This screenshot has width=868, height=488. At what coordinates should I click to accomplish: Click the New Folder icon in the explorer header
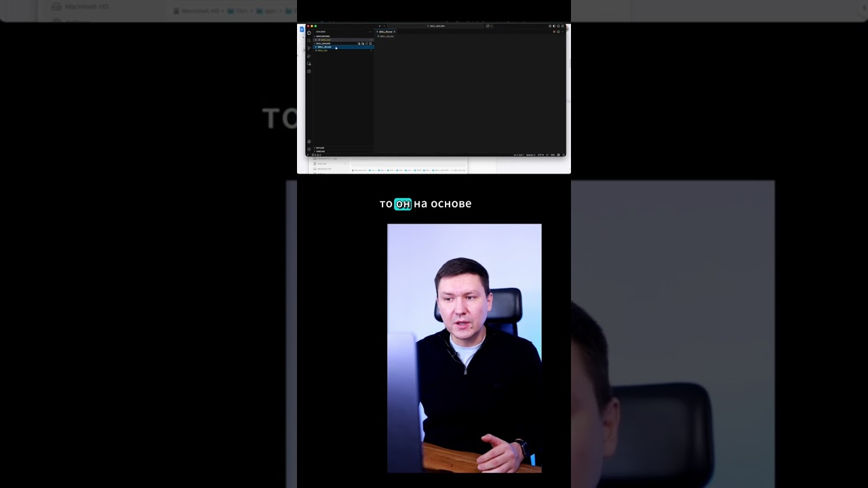pyautogui.click(x=363, y=43)
